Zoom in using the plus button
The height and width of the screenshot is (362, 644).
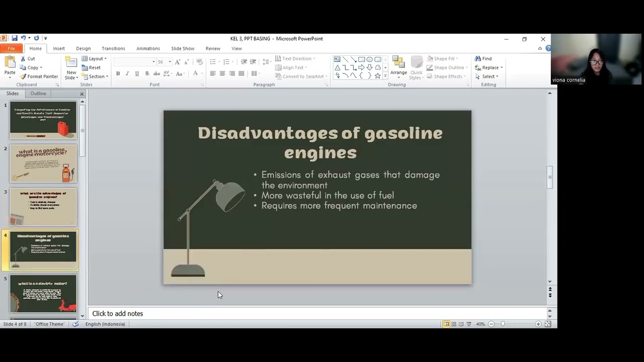(x=538, y=324)
